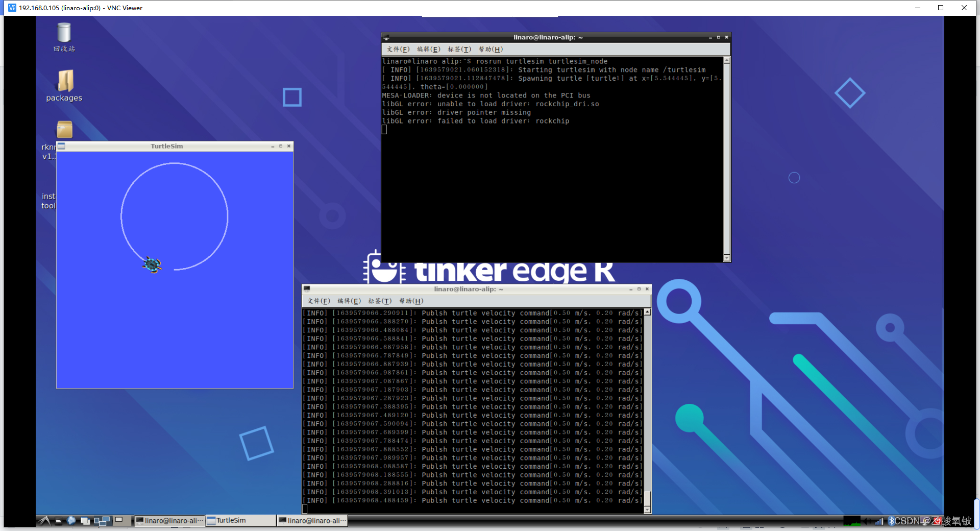Minimize the upper terminal window
980x531 pixels.
pyautogui.click(x=710, y=37)
